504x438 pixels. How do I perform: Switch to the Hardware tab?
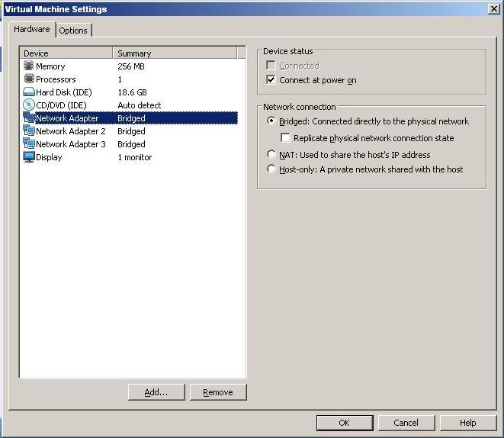(32, 29)
